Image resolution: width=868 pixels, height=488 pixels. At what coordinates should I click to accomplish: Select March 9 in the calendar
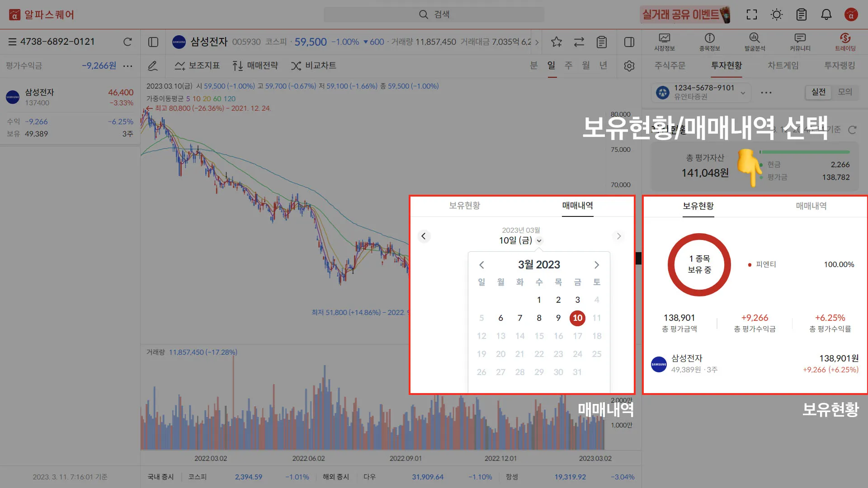(x=558, y=318)
